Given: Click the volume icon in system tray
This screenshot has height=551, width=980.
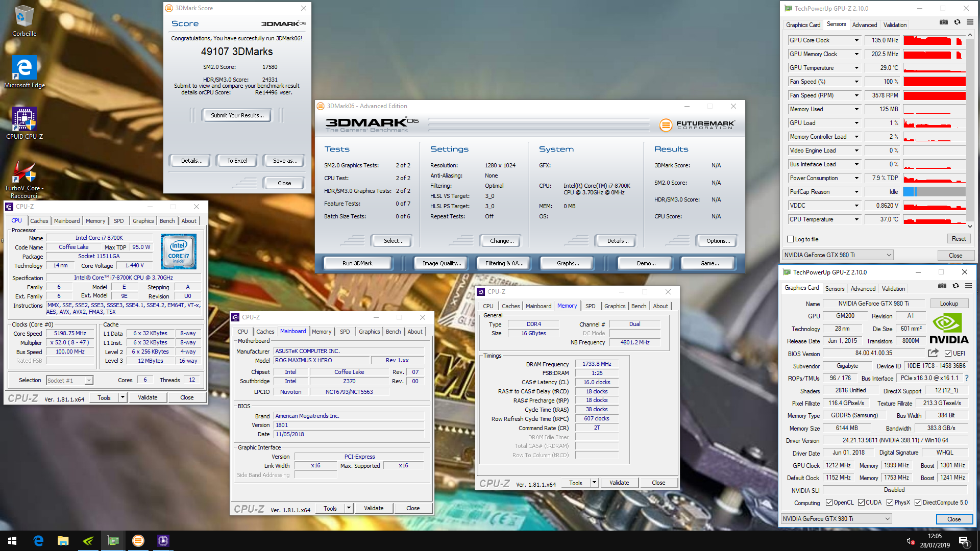Looking at the screenshot, I should pyautogui.click(x=910, y=541).
